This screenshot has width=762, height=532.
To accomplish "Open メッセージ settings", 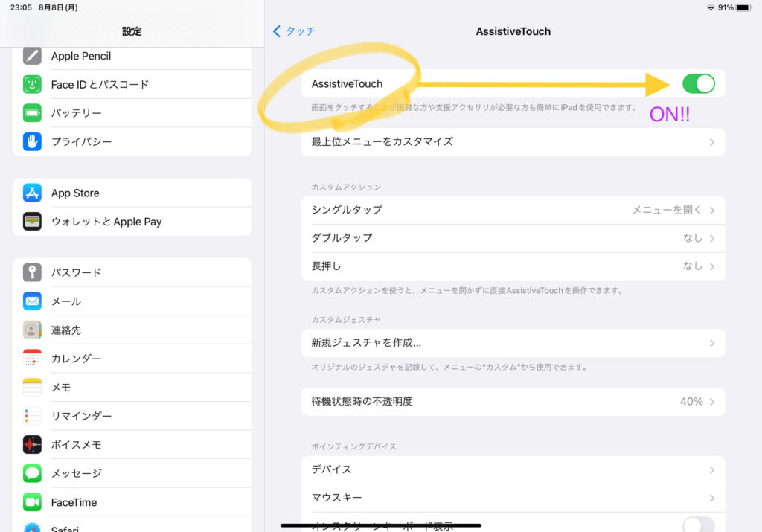I will (x=132, y=473).
